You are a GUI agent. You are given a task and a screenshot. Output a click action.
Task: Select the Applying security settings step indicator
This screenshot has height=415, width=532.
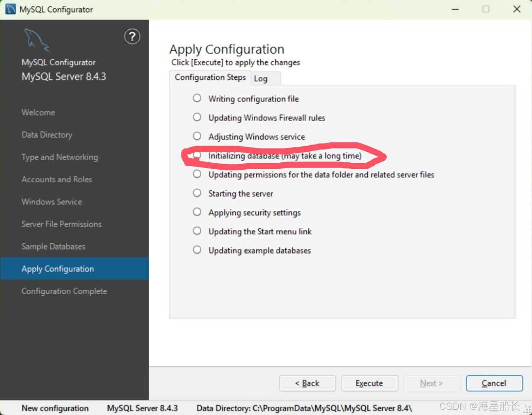click(x=197, y=212)
